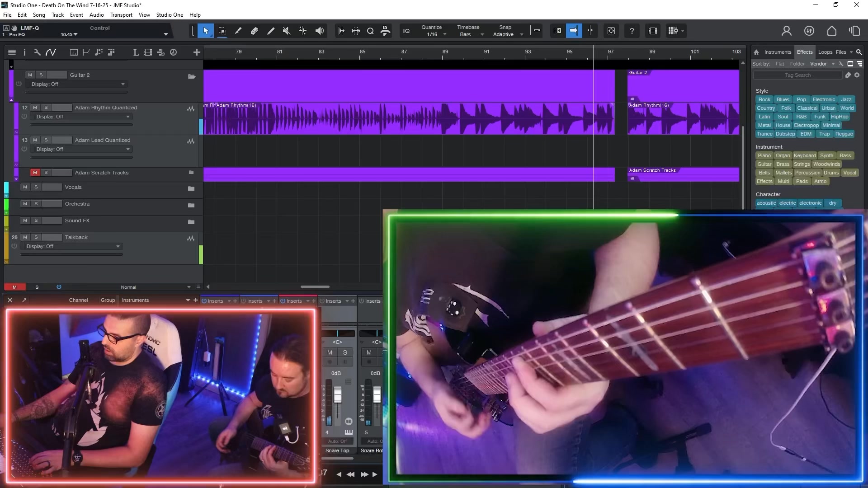Select the Rock style tag

pos(764,99)
